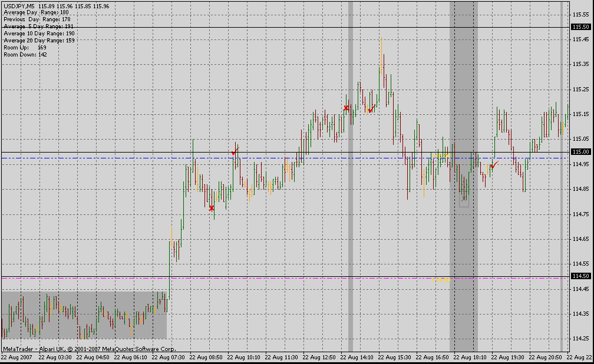Click the highlighted 114.50 price label
The width and height of the screenshot is (594, 364).
580,276
